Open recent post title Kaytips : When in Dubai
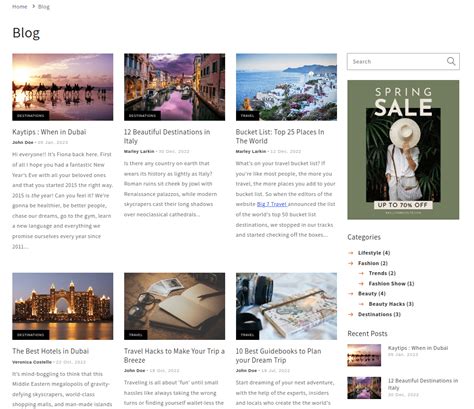 tap(418, 348)
